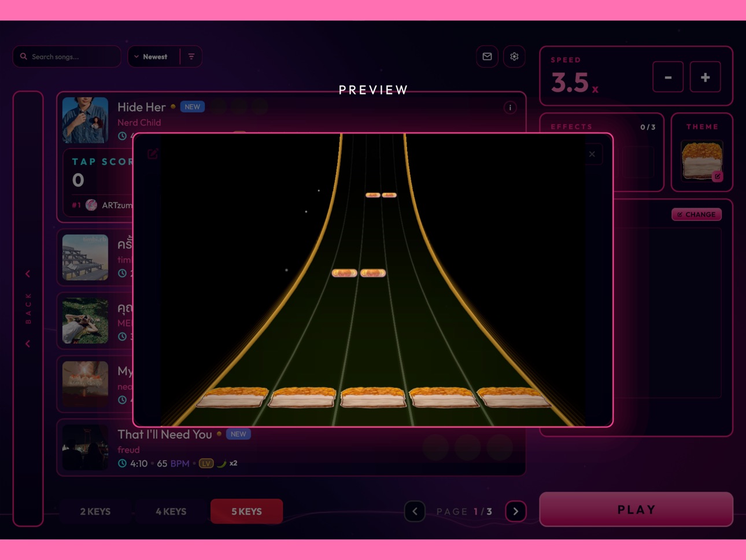Open the mail inbox icon
Image resolution: width=746 pixels, height=560 pixels.
(x=487, y=57)
